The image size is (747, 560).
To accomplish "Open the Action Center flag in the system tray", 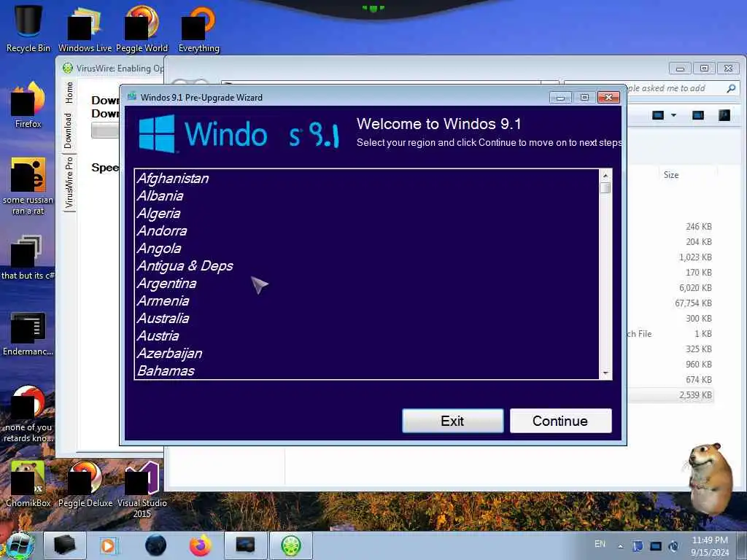I will (x=638, y=546).
